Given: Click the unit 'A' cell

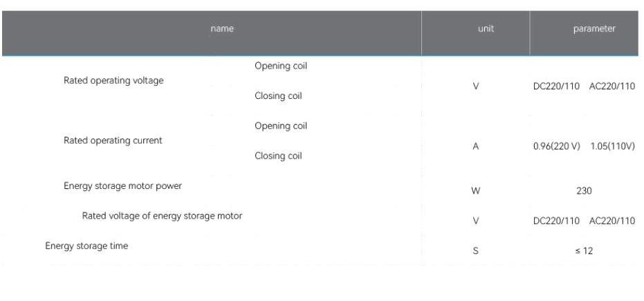Looking at the screenshot, I should (x=476, y=146).
